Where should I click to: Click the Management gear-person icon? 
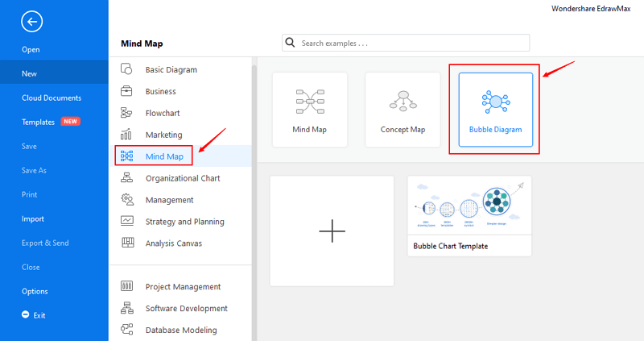(x=127, y=199)
